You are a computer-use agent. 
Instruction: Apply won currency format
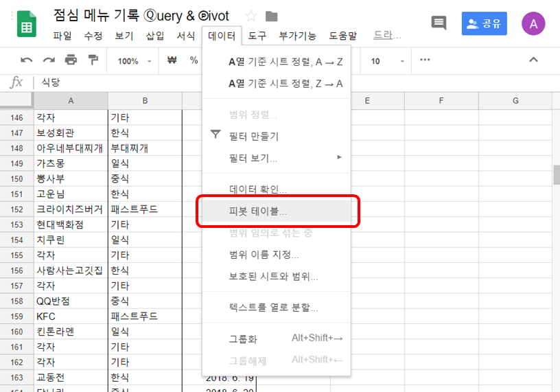tap(172, 60)
